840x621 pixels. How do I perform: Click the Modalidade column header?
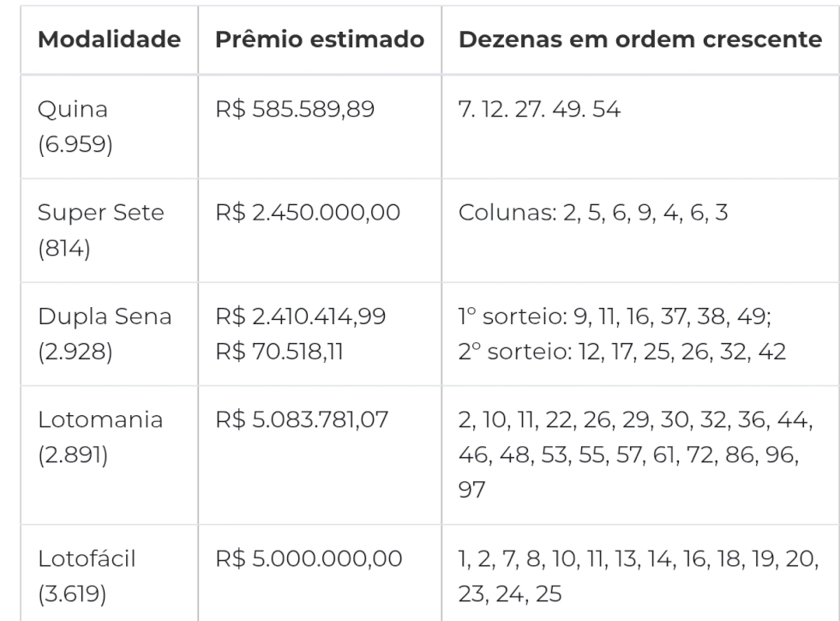[x=110, y=40]
